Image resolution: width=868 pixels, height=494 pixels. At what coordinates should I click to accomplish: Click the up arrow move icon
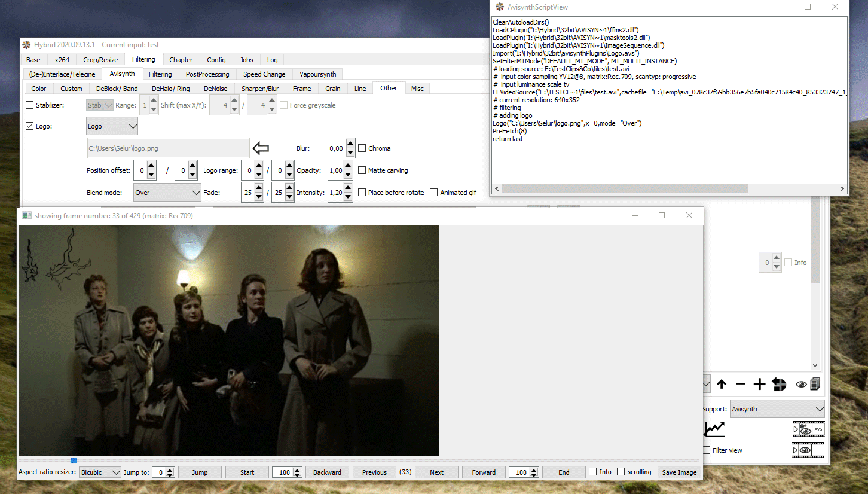[722, 384]
